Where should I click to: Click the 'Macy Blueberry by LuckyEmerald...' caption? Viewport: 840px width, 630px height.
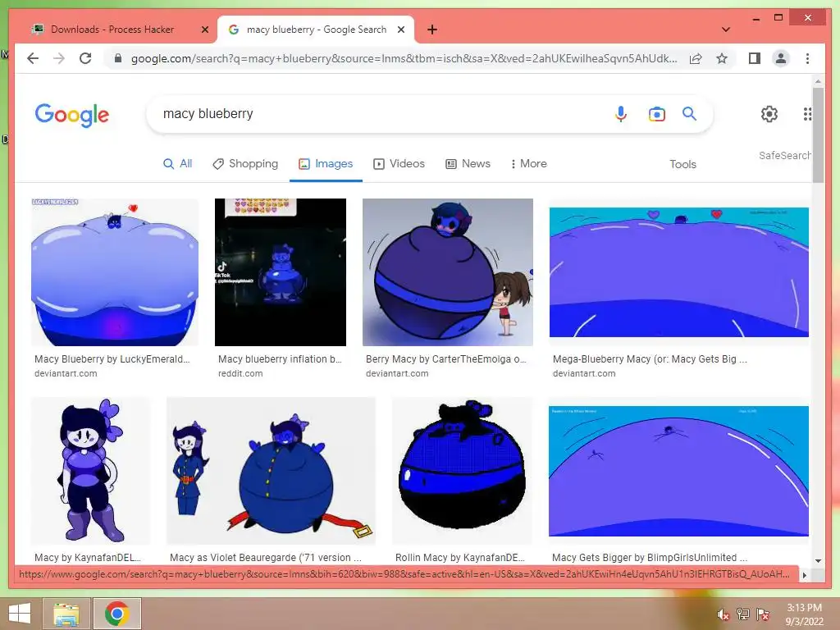pos(112,359)
